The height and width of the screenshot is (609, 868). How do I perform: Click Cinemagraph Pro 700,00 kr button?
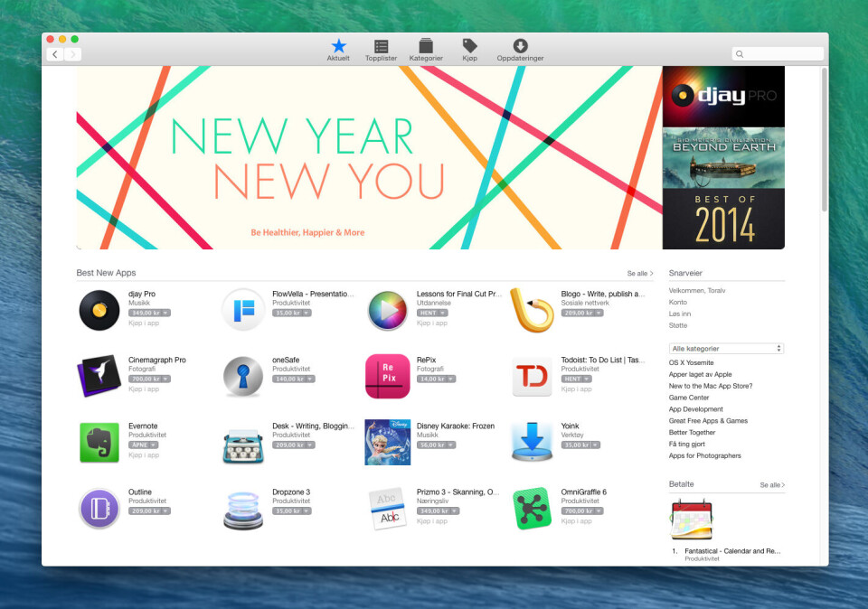149,379
